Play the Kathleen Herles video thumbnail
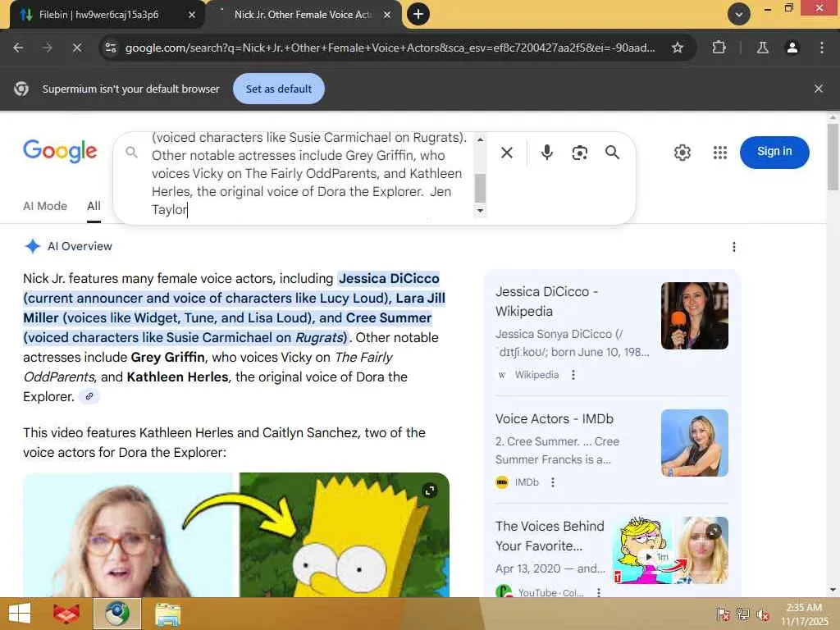The width and height of the screenshot is (840, 630). coord(236,535)
